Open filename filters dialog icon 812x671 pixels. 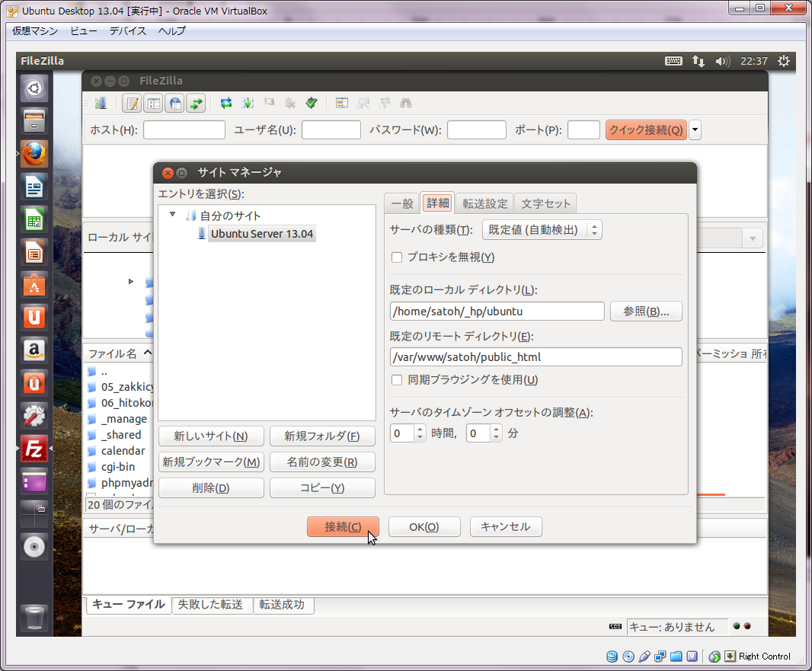click(x=342, y=103)
